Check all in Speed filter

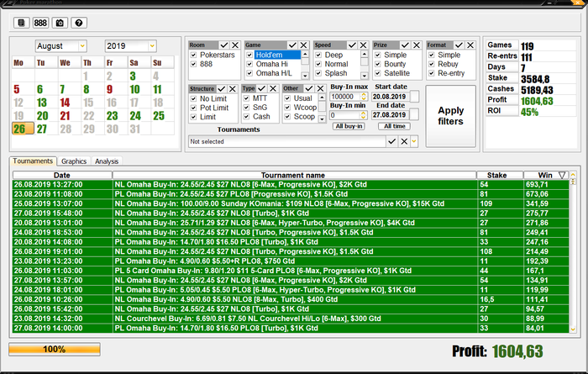[x=352, y=45]
